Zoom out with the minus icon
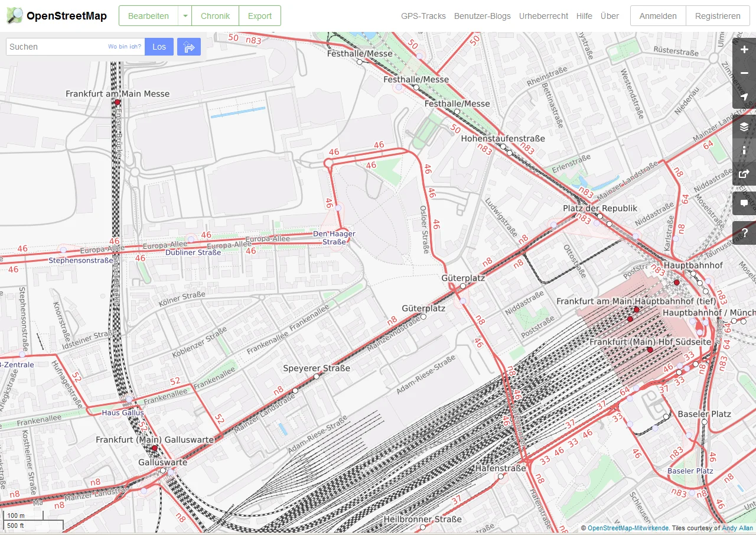Image resolution: width=756 pixels, height=535 pixels. coord(744,73)
